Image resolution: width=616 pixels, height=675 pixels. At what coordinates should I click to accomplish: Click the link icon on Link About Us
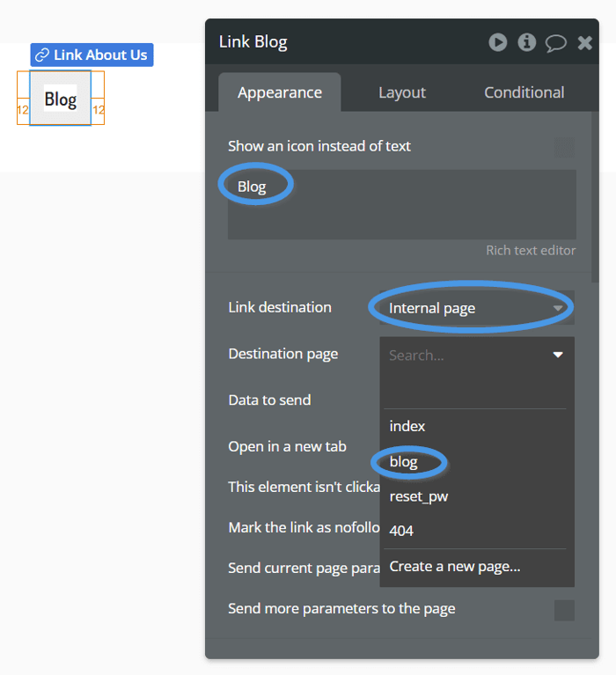pyautogui.click(x=41, y=55)
